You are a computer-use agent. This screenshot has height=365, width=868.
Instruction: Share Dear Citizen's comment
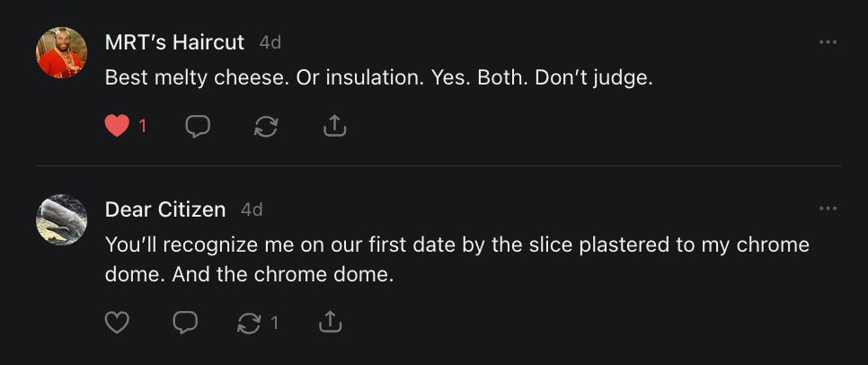pyautogui.click(x=331, y=321)
